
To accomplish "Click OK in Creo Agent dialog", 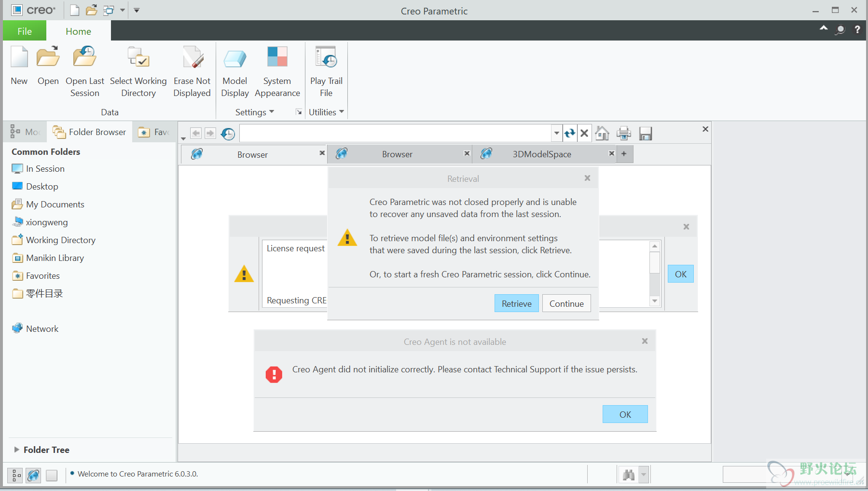I will point(625,414).
